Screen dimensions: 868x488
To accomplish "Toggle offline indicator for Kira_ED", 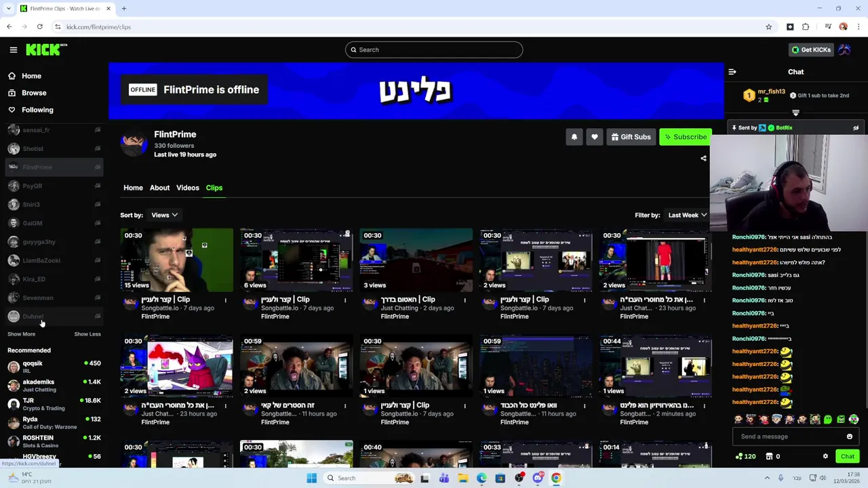I will click(98, 279).
